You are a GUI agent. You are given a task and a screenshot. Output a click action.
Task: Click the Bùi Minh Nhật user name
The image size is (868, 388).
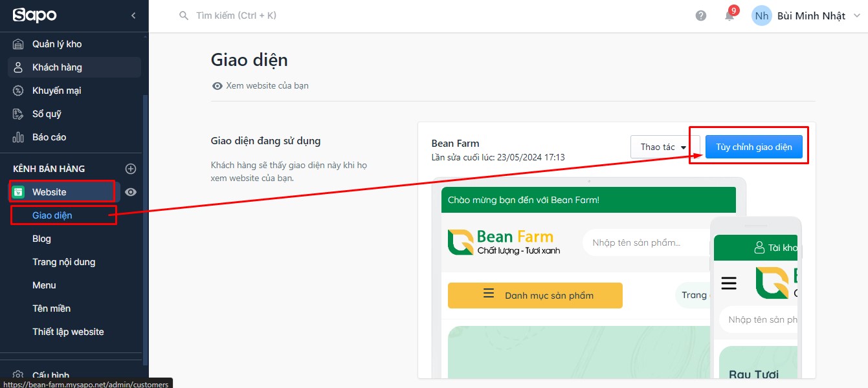tap(811, 16)
